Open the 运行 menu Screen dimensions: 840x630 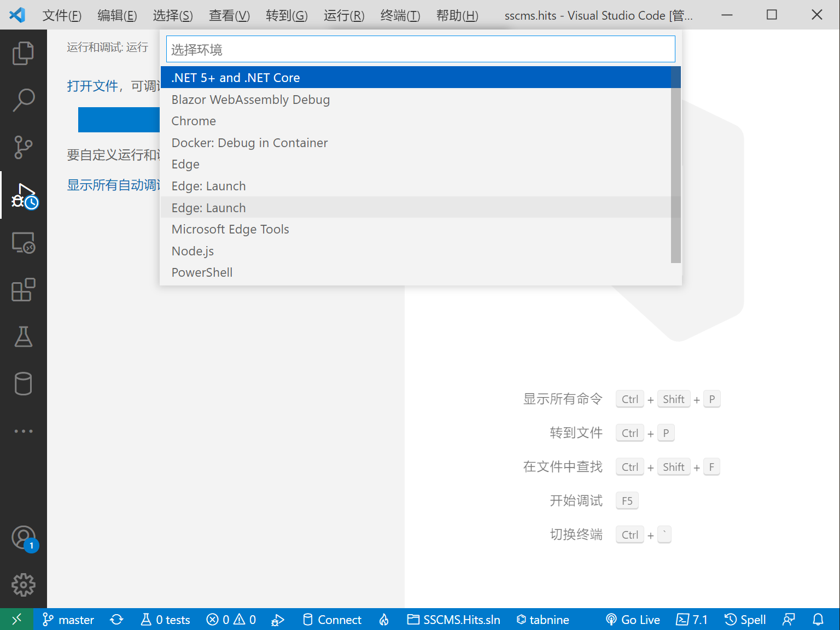343,15
